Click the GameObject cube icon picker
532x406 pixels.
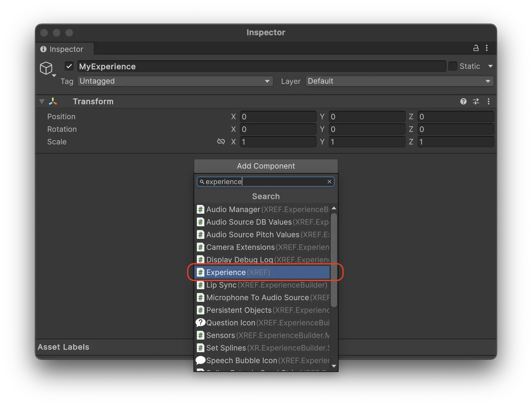click(47, 68)
